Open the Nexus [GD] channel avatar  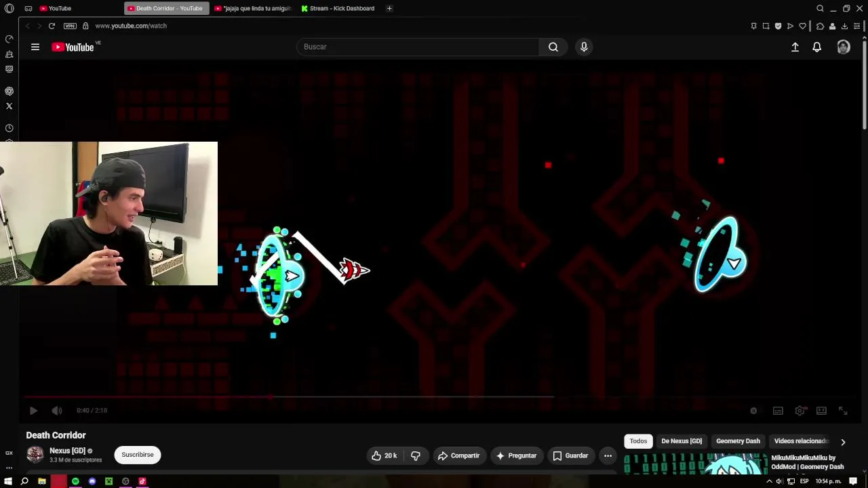click(x=35, y=454)
